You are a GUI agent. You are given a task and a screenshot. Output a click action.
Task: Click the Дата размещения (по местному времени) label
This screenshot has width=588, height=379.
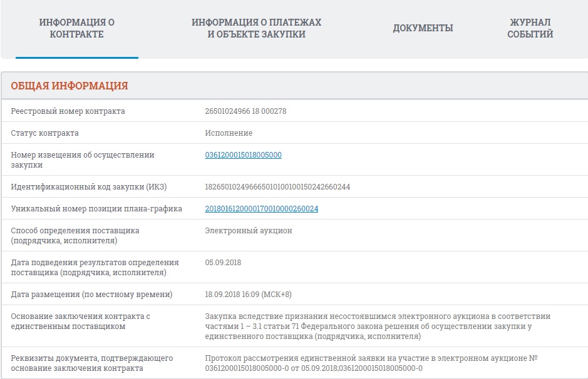(x=91, y=295)
